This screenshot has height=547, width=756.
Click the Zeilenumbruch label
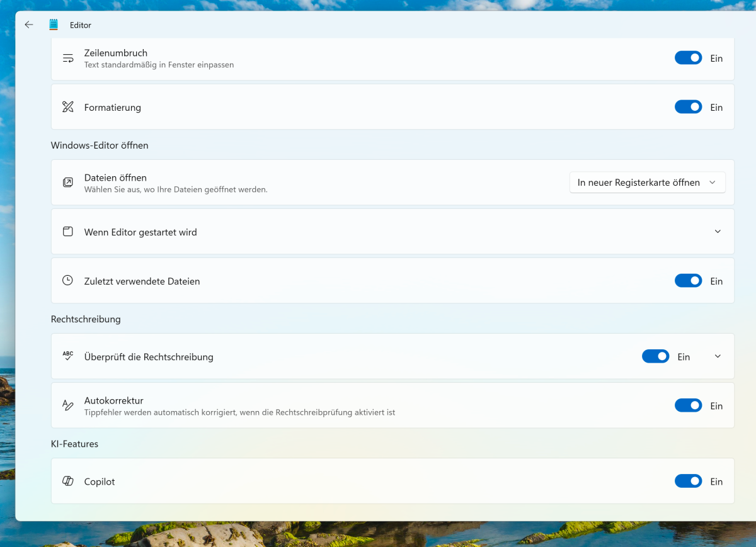click(116, 53)
